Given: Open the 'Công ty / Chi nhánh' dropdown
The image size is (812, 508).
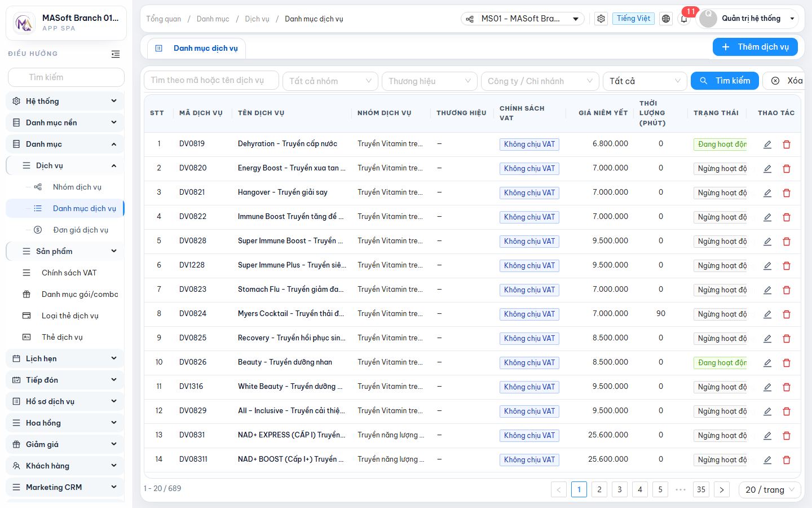Looking at the screenshot, I should point(540,81).
